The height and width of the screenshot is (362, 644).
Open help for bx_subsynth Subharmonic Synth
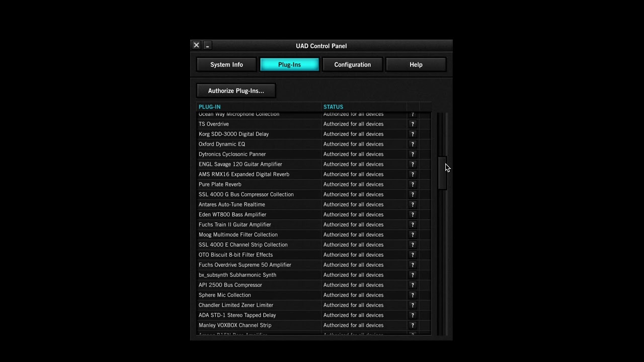(x=413, y=275)
